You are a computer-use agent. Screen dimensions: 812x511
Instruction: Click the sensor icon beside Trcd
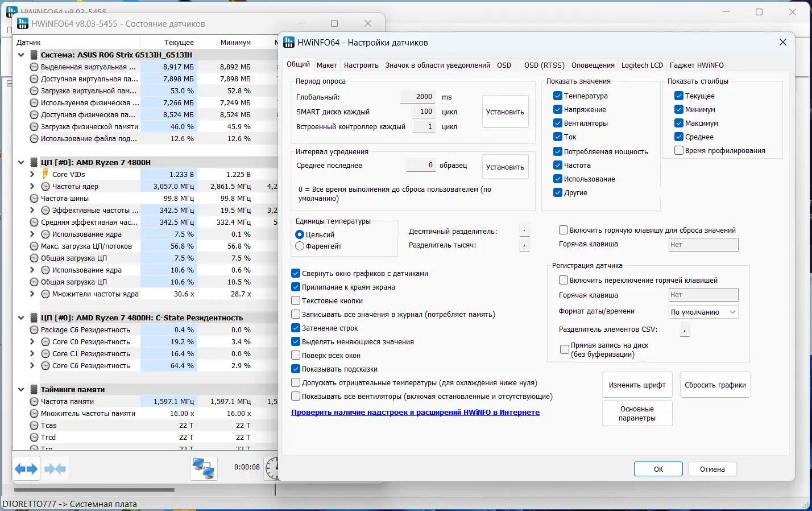34,438
